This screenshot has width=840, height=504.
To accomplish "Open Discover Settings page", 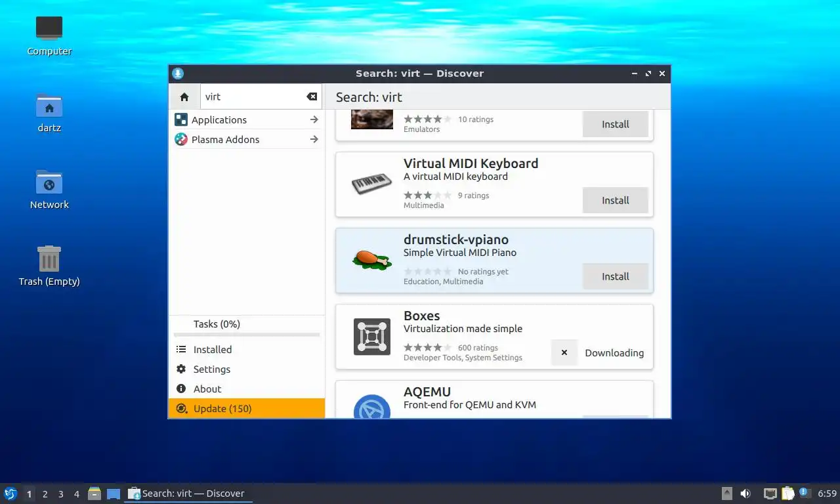I will [x=247, y=369].
